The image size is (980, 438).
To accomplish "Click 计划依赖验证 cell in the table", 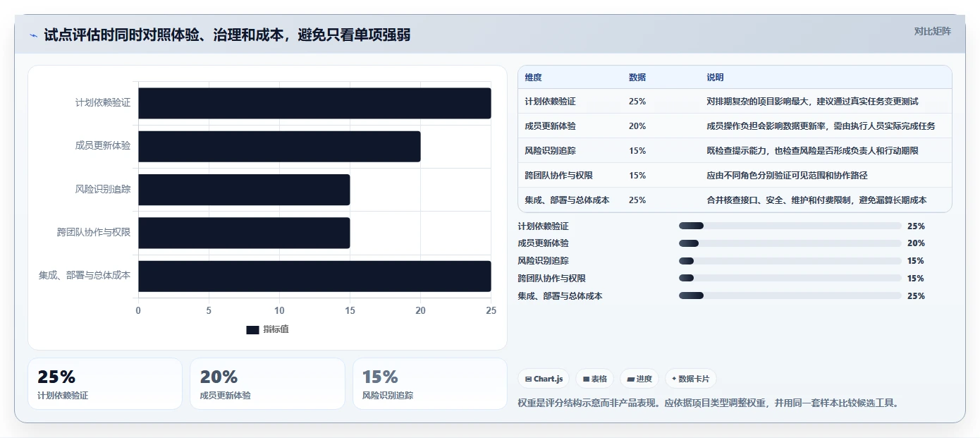I will 550,102.
